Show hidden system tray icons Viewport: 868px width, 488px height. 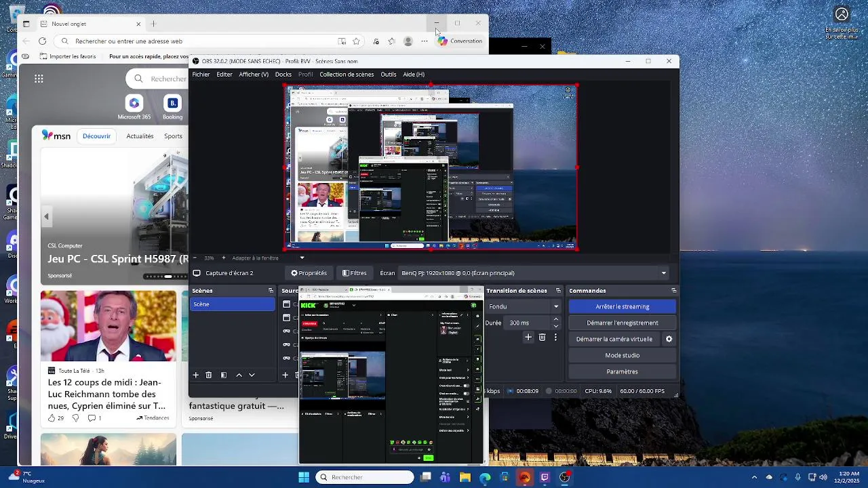point(754,477)
